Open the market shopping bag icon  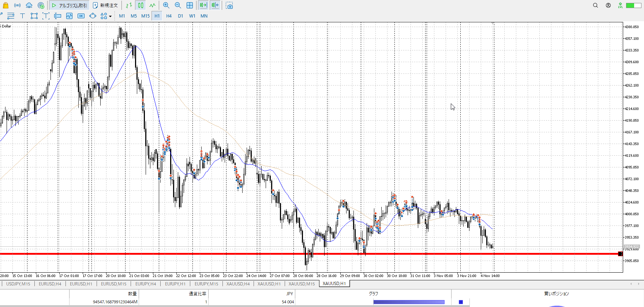[x=5, y=5]
